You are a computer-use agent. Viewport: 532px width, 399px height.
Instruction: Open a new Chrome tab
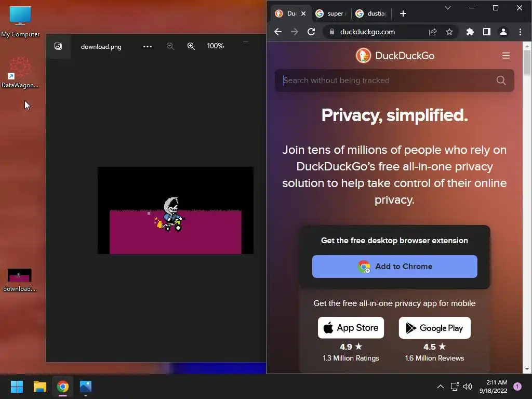pos(403,14)
